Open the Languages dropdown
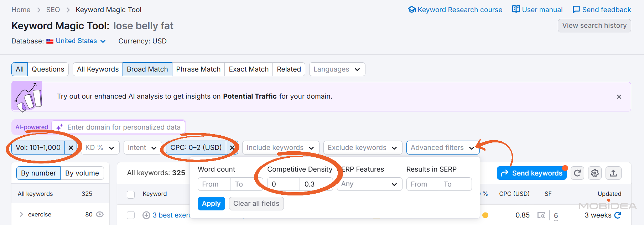Image resolution: width=644 pixels, height=225 pixels. tap(337, 69)
